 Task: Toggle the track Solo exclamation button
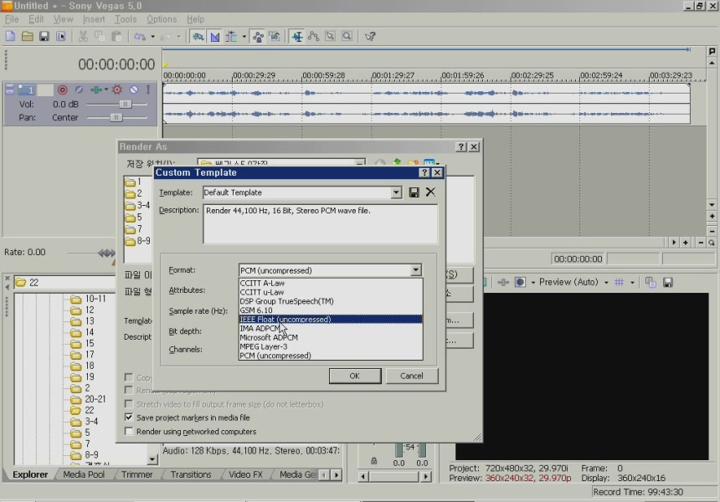148,90
